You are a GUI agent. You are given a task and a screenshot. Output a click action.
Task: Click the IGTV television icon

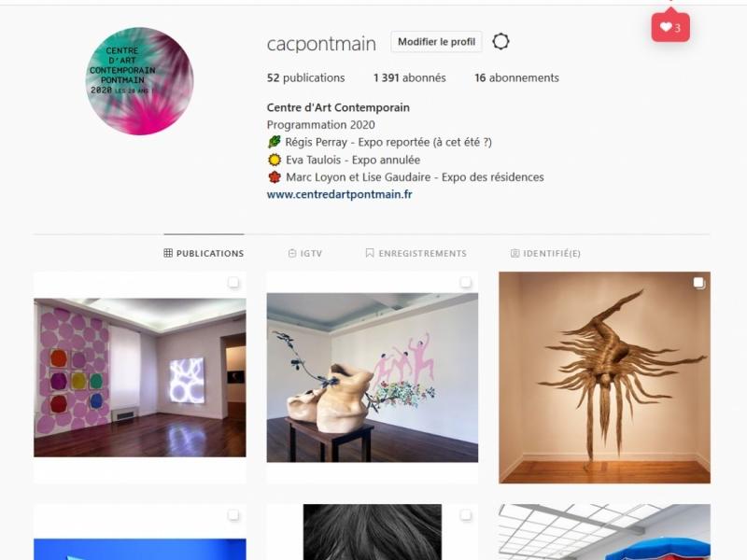point(292,253)
